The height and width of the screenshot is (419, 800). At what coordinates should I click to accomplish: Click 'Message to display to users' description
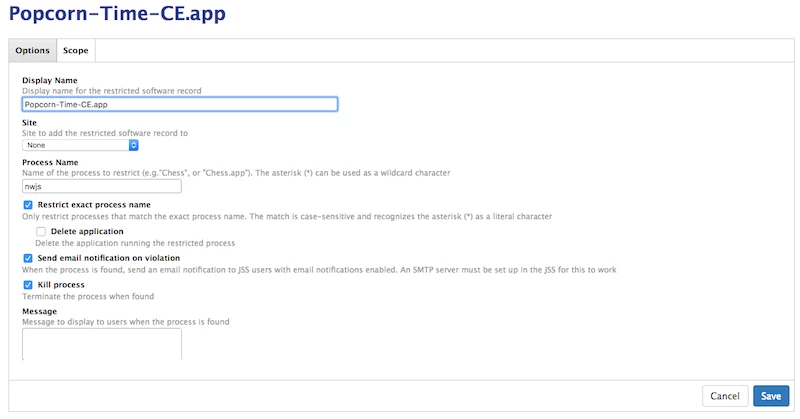click(x=126, y=322)
